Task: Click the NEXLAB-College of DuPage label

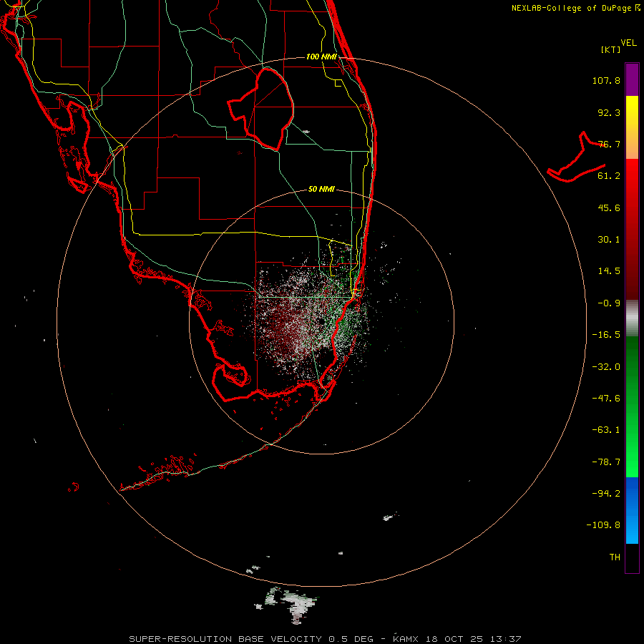Action: point(575,8)
